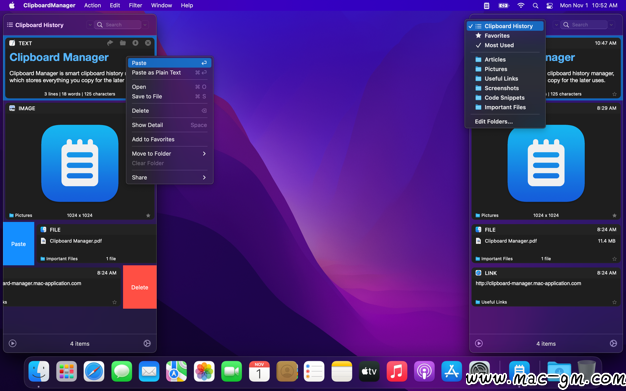Select checked Clipboard History in folder dropdown
Image resolution: width=626 pixels, height=391 pixels.
tap(505, 26)
